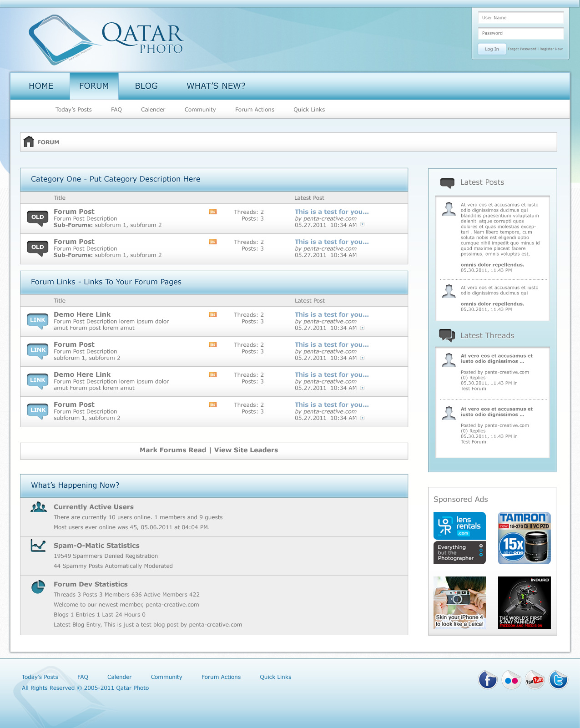Screen dimensions: 580x728
Task: Open the Forum tab in main navigation
Action: point(94,86)
